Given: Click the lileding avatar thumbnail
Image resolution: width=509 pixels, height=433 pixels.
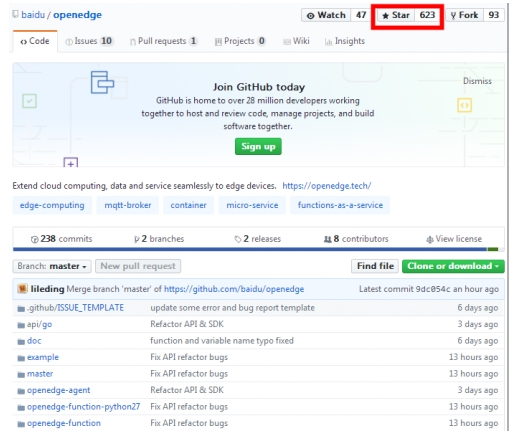Looking at the screenshot, I should 22,288.
